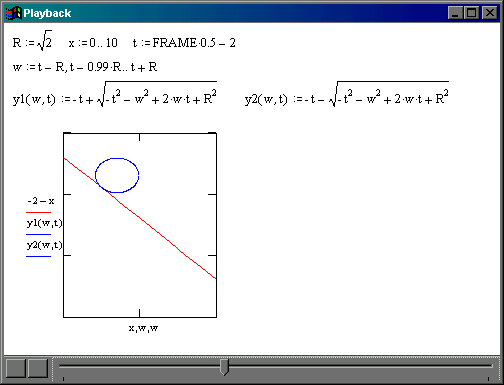The width and height of the screenshot is (504, 385).
Task: Click the first blank playback button
Action: point(16,368)
